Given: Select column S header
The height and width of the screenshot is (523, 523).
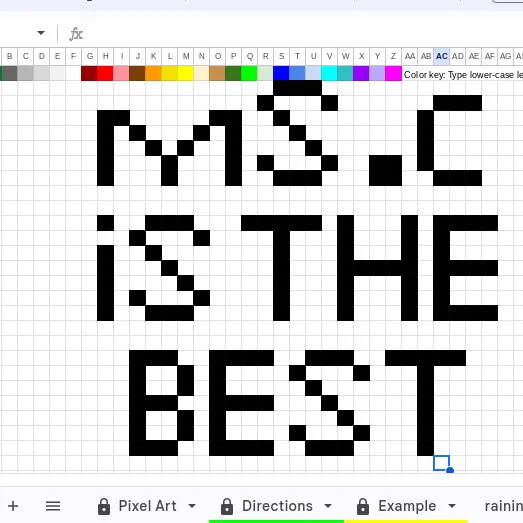Looking at the screenshot, I should point(282,56).
